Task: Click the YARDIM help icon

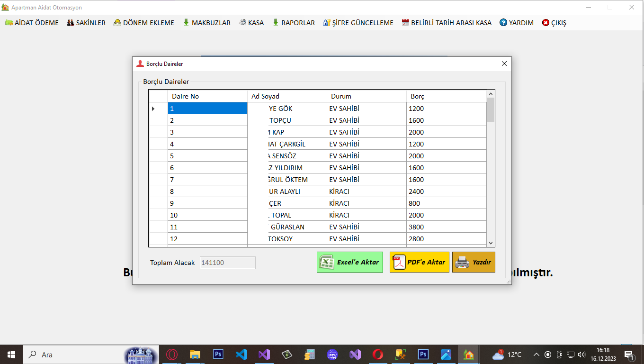Action: (x=503, y=23)
